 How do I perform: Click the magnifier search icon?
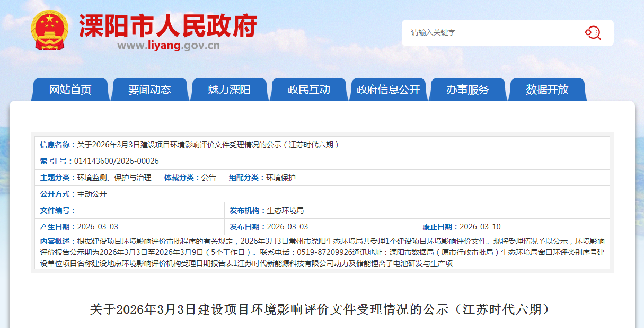593,33
